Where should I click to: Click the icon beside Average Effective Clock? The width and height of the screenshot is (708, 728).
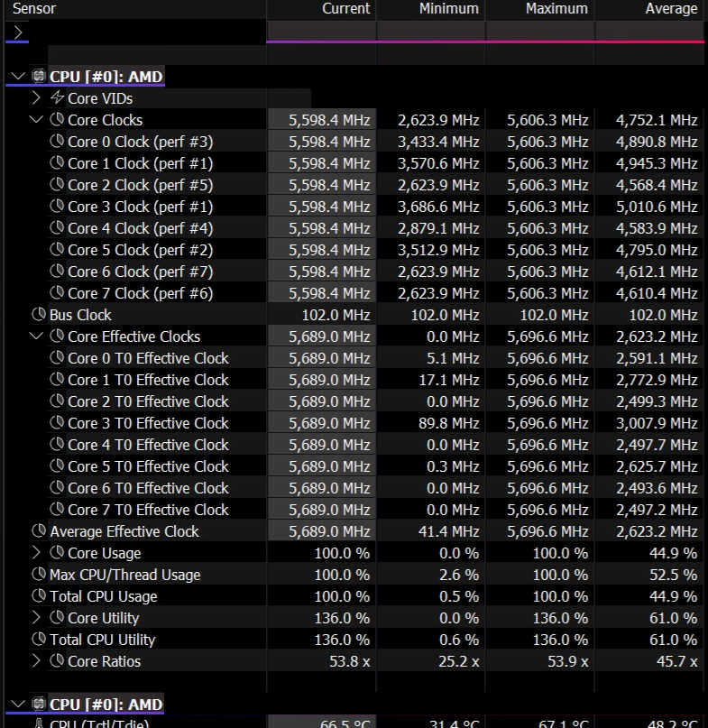tap(39, 531)
